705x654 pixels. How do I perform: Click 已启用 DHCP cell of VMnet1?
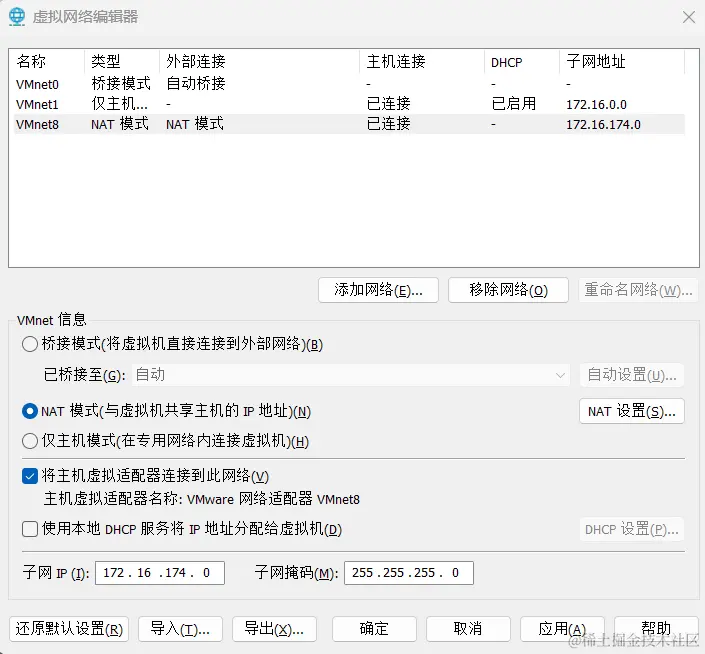click(x=514, y=104)
